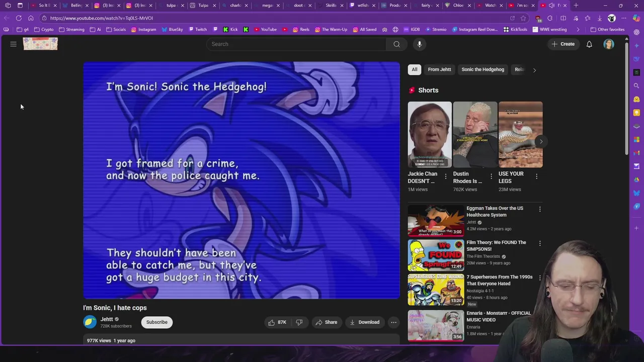Screen dimensions: 644x362
Task: Toggle split screen icon in toolbar
Action: pyautogui.click(x=563, y=18)
